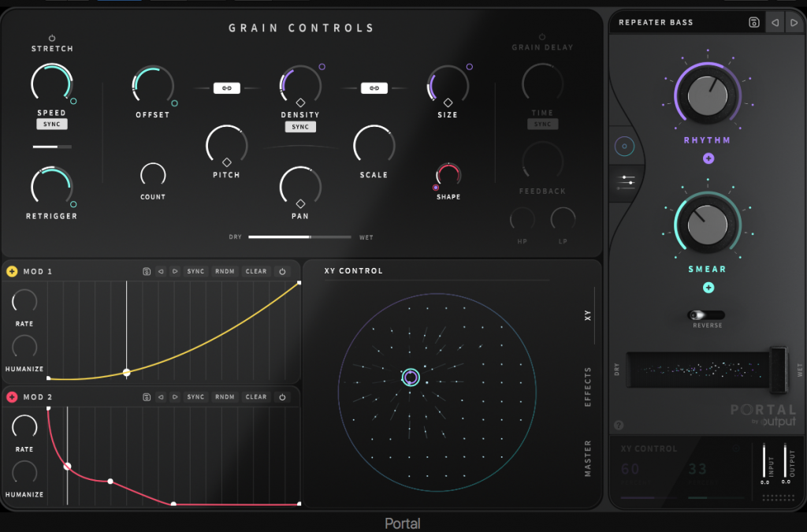This screenshot has width=807, height=532.
Task: Toggle the link icon between Density and Size
Action: [x=375, y=87]
